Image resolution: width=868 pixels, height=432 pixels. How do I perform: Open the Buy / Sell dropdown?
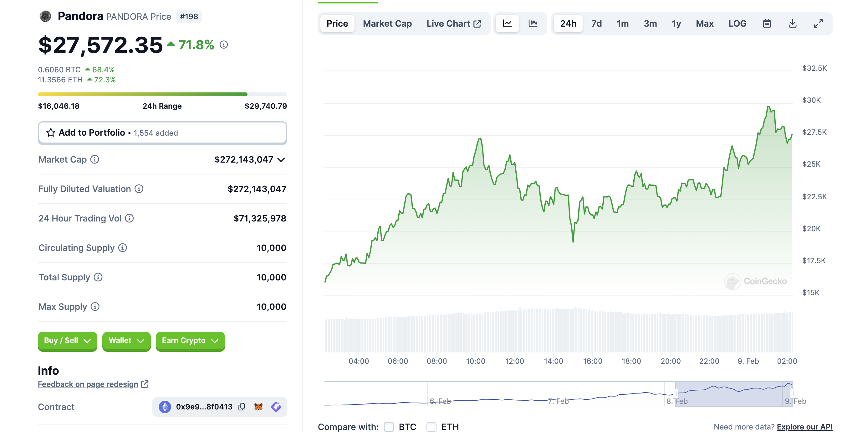pos(67,341)
